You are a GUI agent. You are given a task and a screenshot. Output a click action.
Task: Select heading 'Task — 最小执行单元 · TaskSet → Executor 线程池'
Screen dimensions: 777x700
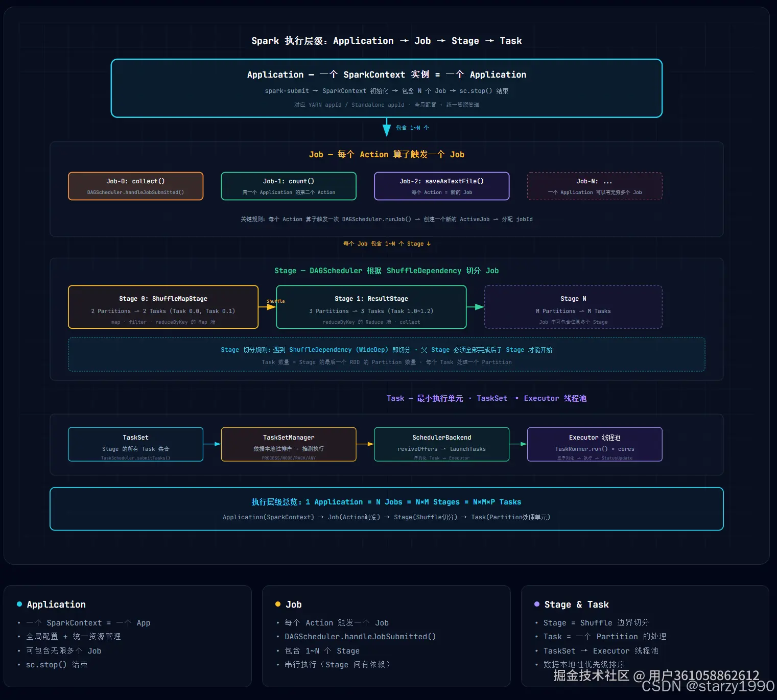click(x=486, y=398)
